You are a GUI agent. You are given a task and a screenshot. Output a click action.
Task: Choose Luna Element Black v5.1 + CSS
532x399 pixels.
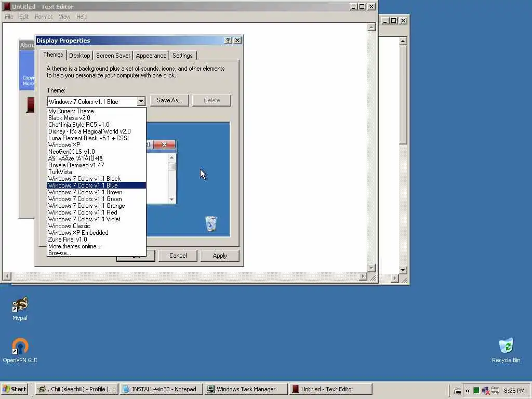coord(96,138)
